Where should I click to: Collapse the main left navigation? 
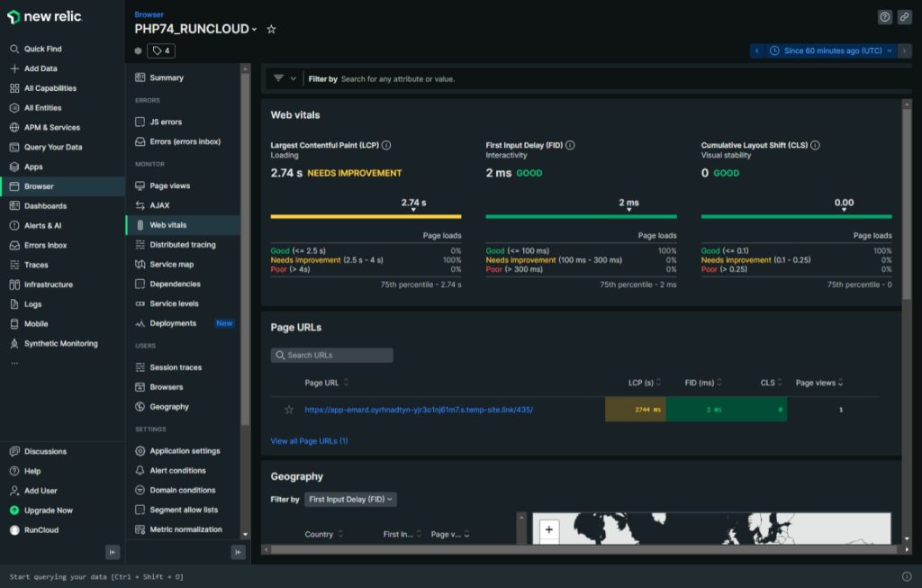(113, 552)
